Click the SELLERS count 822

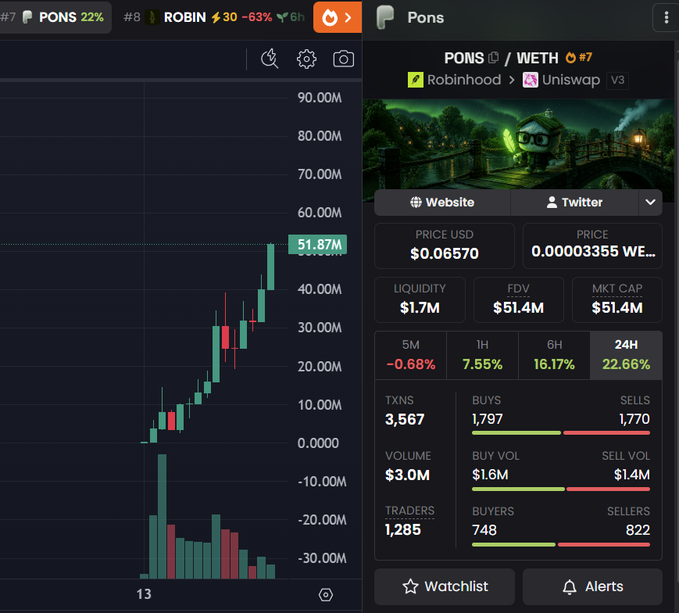tap(637, 530)
